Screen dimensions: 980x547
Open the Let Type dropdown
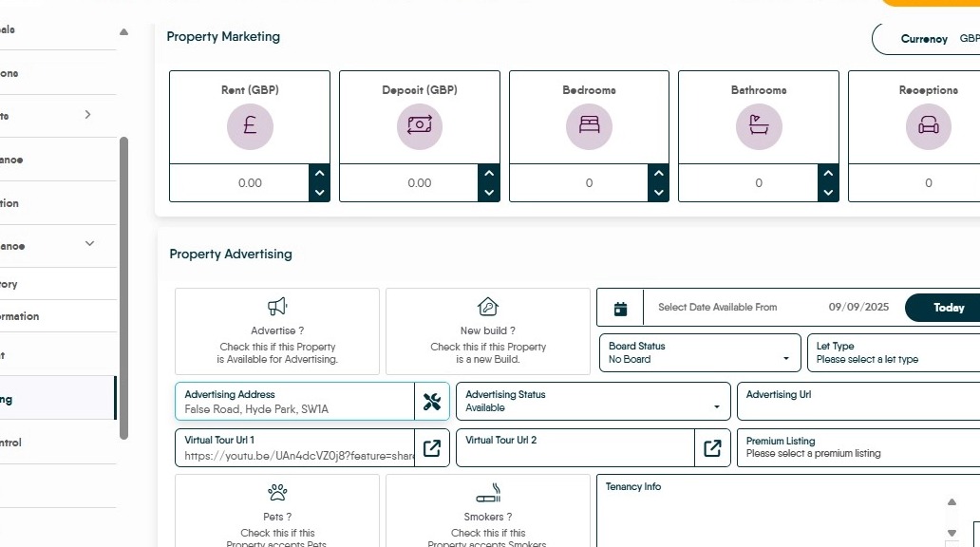(x=893, y=353)
